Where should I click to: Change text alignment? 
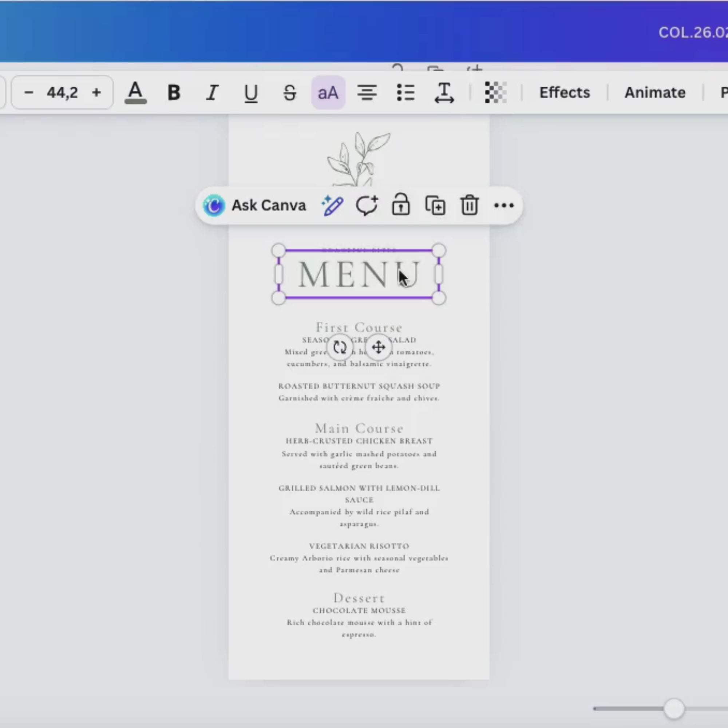367,93
